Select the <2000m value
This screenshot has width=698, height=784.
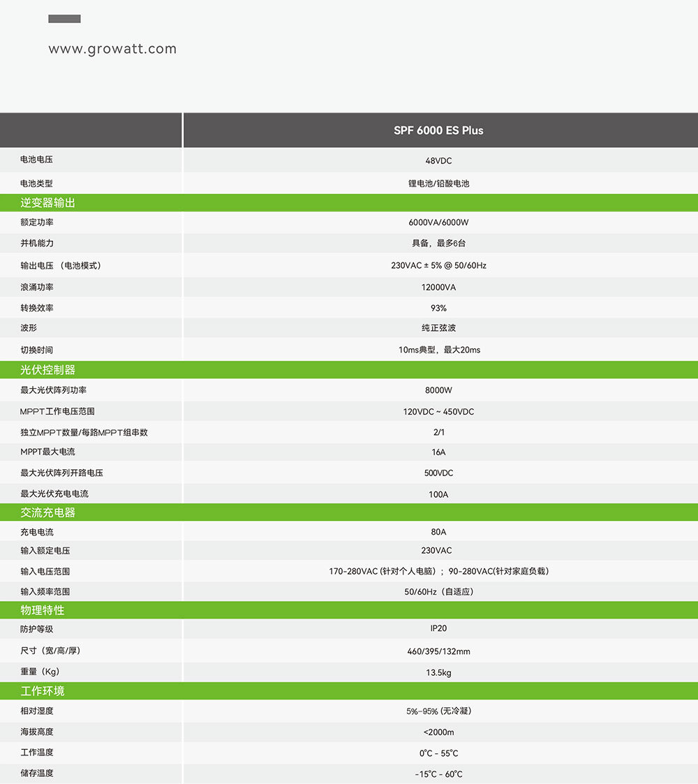click(438, 732)
